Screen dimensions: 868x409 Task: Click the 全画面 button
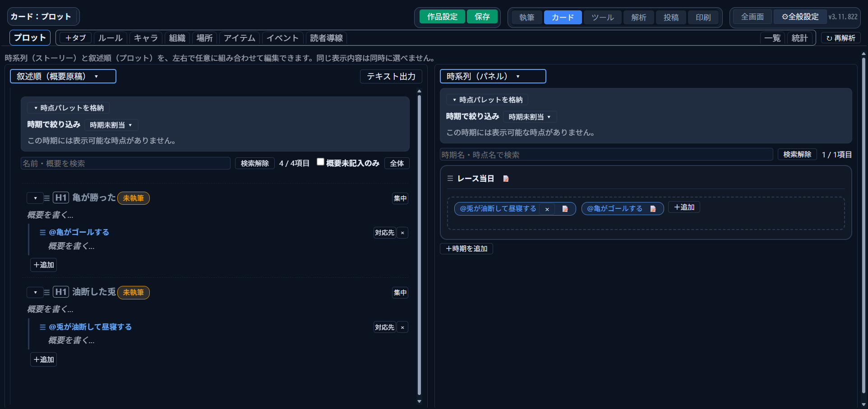[753, 17]
